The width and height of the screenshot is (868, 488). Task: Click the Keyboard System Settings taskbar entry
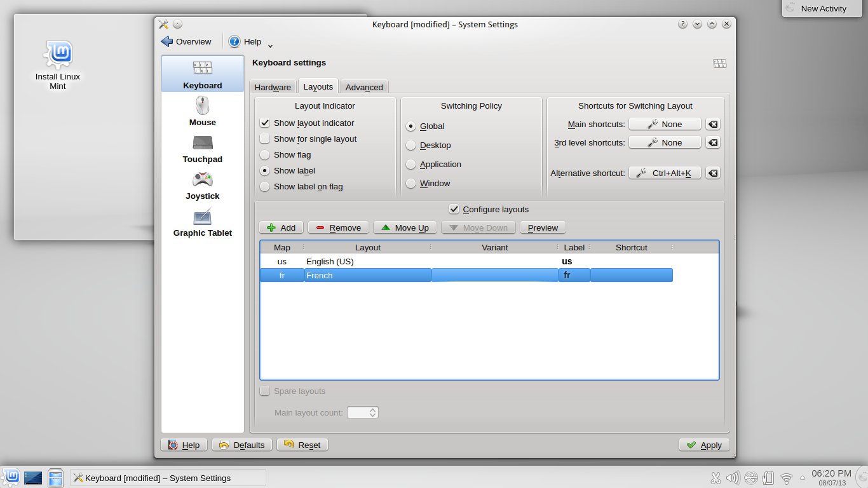point(168,478)
